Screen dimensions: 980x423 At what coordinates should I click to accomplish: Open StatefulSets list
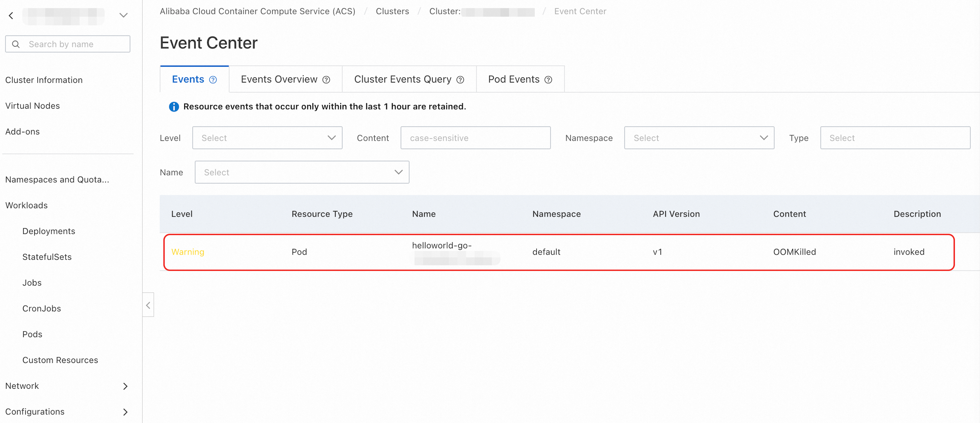[47, 257]
